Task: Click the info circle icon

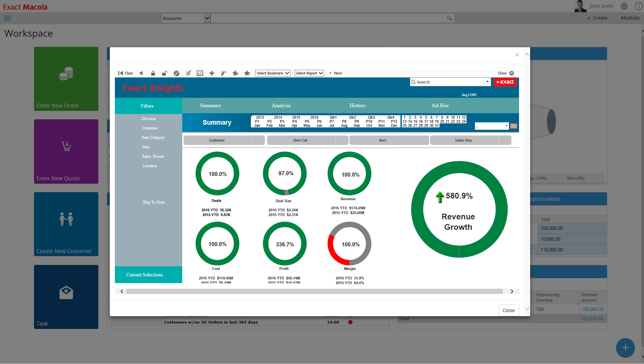Action: click(x=639, y=6)
